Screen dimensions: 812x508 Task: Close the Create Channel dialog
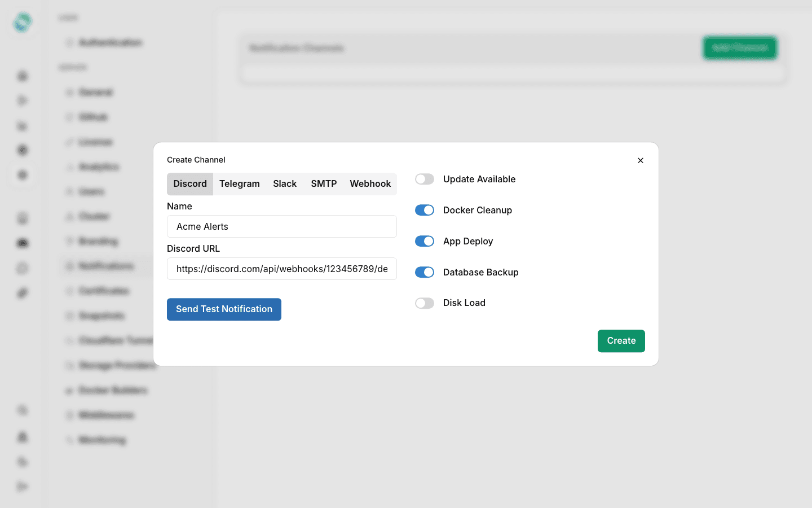pos(641,160)
